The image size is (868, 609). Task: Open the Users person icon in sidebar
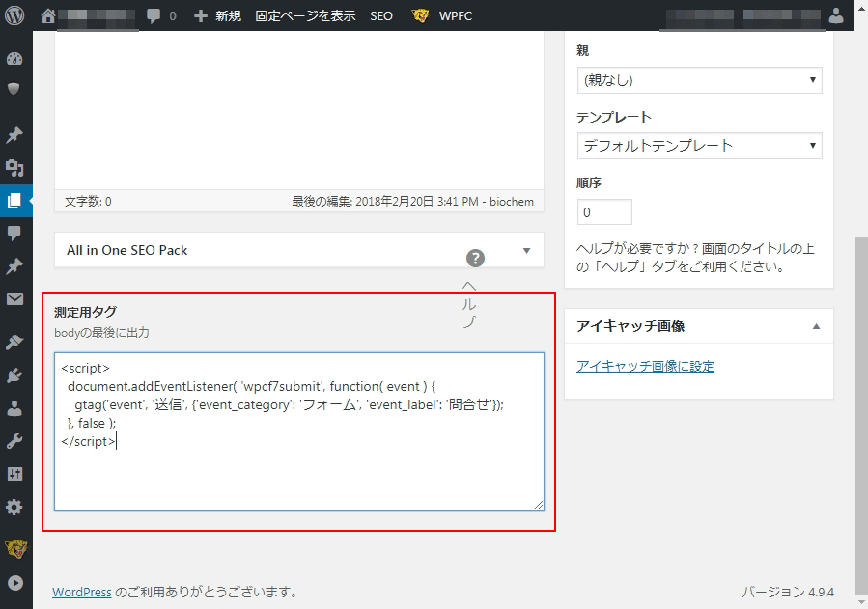point(14,408)
